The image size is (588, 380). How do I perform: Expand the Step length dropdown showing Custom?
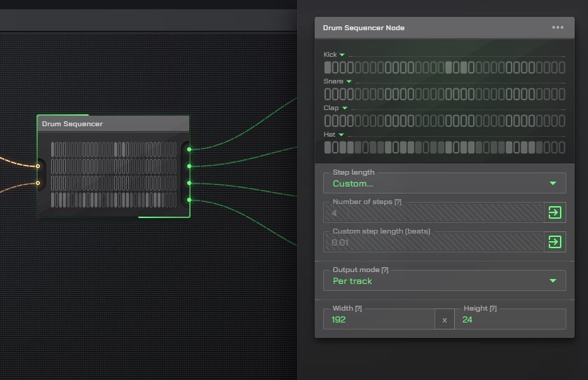click(x=444, y=184)
